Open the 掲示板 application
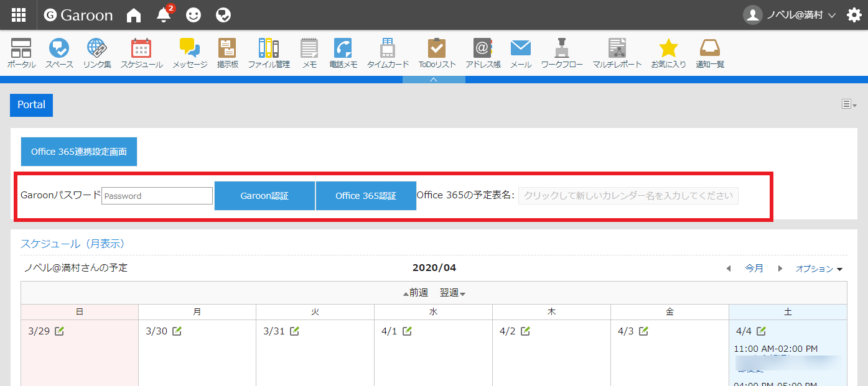This screenshot has width=868, height=386. coord(227,53)
